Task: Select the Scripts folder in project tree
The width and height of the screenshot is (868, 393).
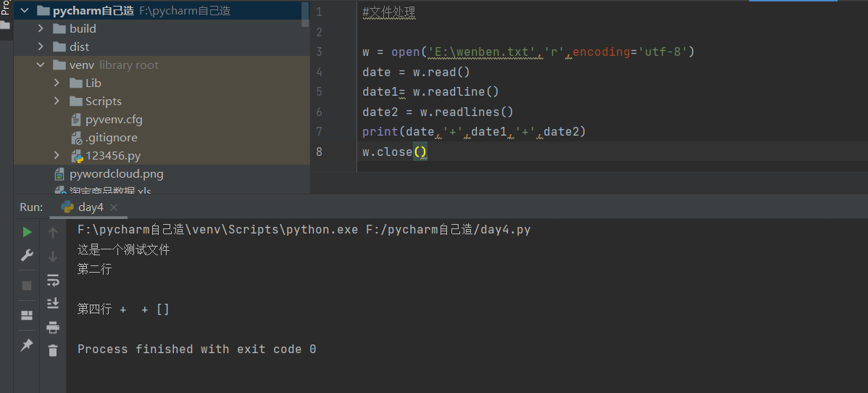Action: point(162,102)
